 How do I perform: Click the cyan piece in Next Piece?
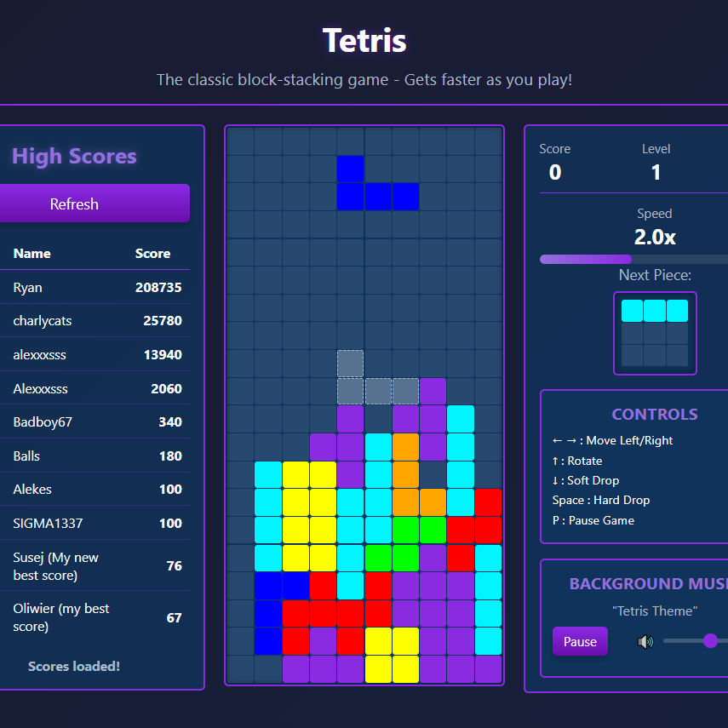(x=654, y=311)
